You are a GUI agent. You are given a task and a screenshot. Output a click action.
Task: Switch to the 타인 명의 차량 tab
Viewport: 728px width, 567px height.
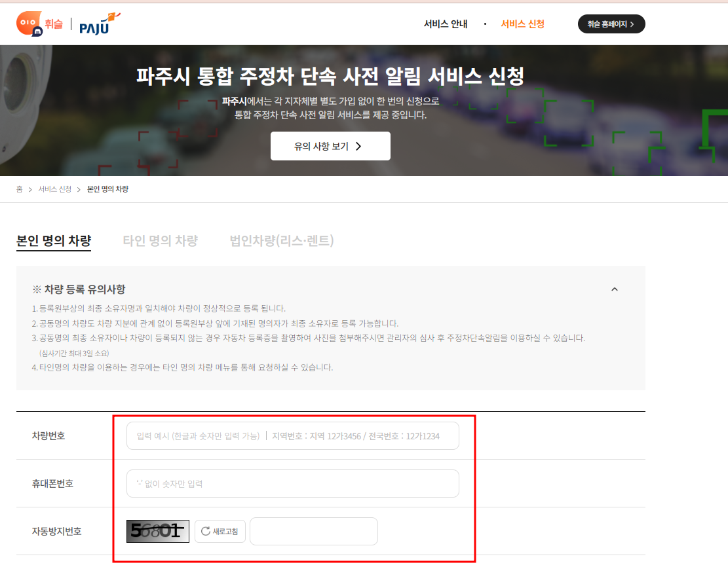(x=161, y=240)
